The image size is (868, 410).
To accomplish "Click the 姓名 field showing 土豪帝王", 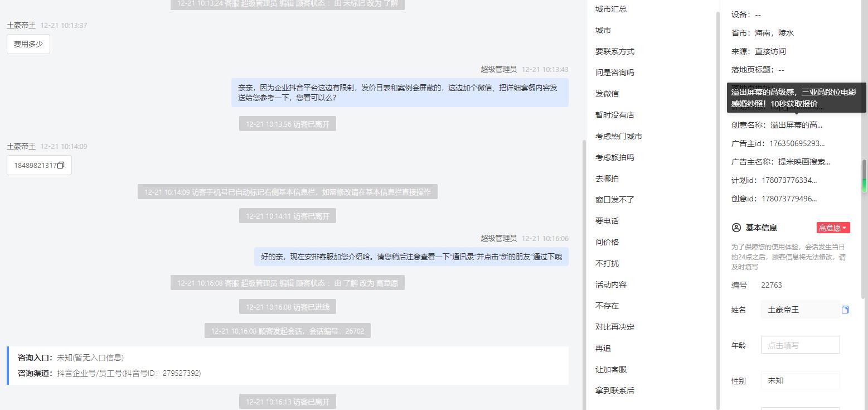I will click(800, 310).
